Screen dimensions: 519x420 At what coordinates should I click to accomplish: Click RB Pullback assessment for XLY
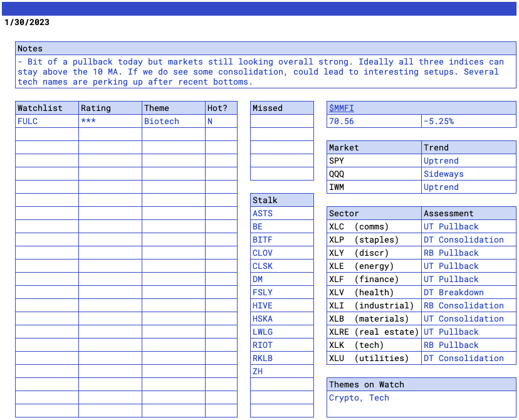pos(469,253)
